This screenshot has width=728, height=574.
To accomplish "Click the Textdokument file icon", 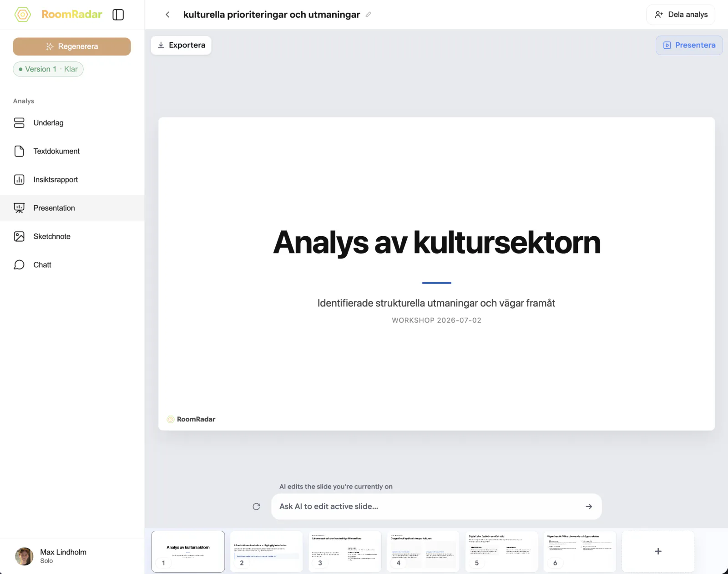I will (19, 151).
